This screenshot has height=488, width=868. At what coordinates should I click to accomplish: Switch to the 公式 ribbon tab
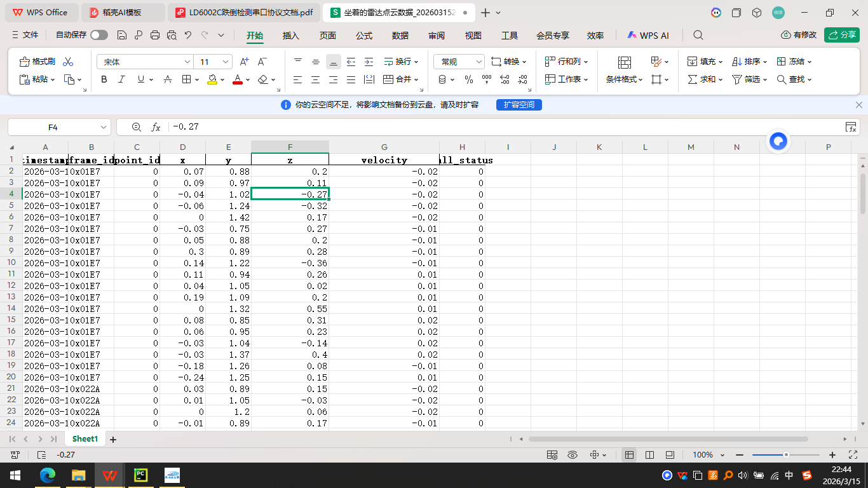click(364, 36)
